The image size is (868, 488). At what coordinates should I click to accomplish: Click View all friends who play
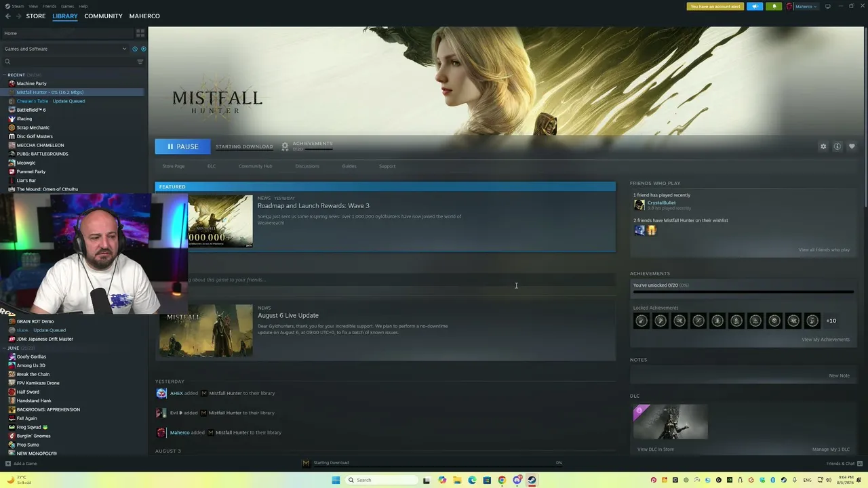click(824, 250)
